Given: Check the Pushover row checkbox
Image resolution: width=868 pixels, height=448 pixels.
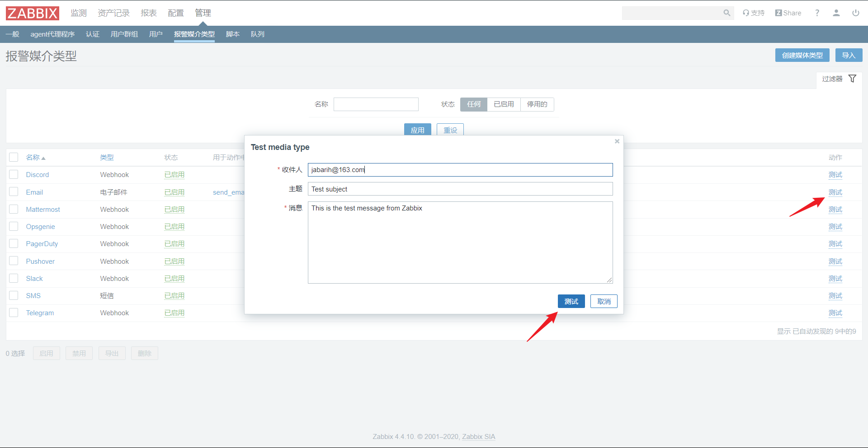Looking at the screenshot, I should (x=14, y=261).
